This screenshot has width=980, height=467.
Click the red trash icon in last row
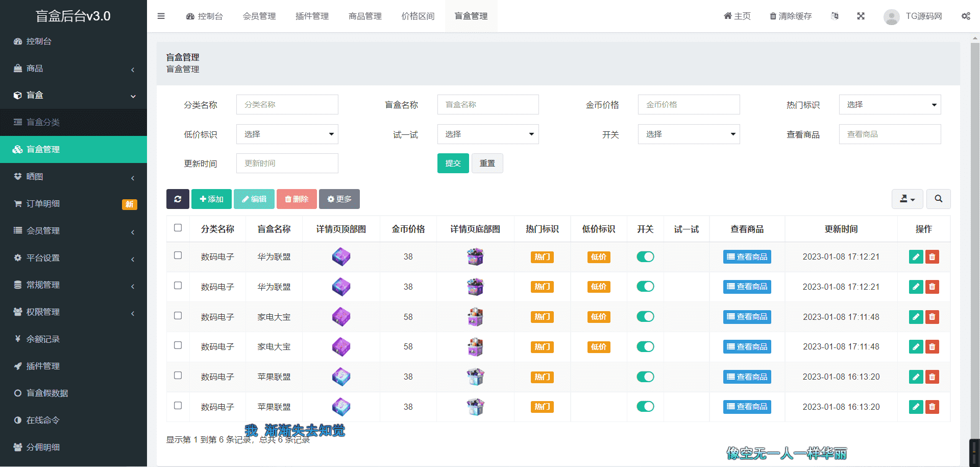(932, 407)
